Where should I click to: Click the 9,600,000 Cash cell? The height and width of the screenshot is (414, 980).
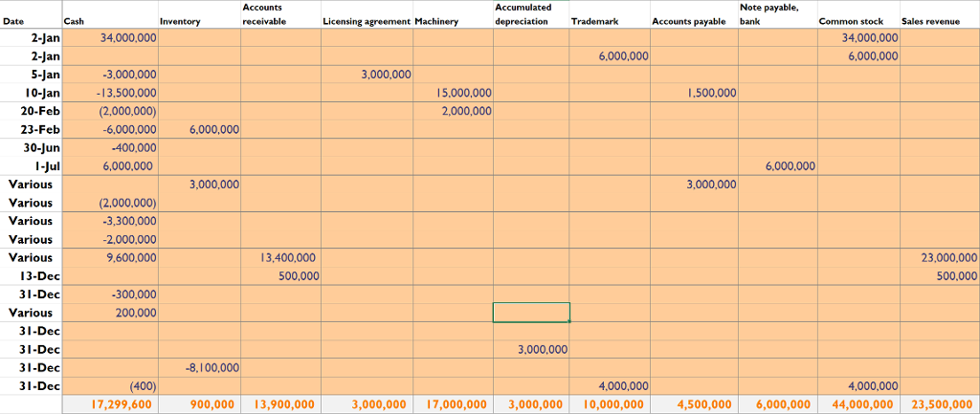pyautogui.click(x=111, y=257)
